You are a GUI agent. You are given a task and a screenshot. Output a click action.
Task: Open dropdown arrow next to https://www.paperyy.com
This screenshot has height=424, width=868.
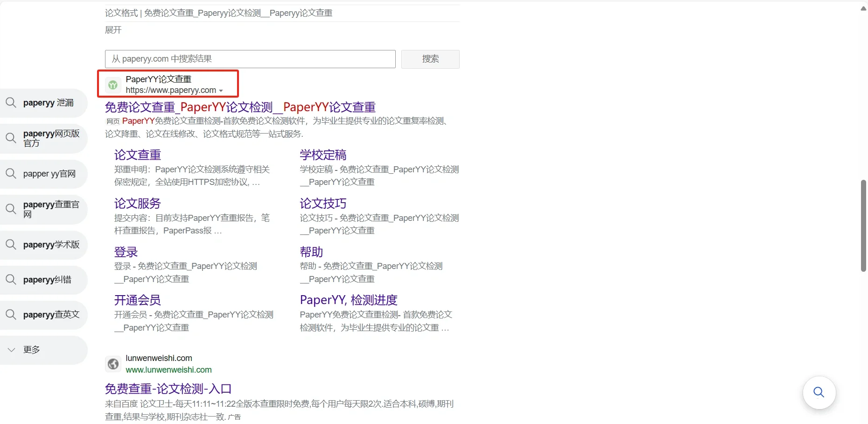[x=221, y=91]
